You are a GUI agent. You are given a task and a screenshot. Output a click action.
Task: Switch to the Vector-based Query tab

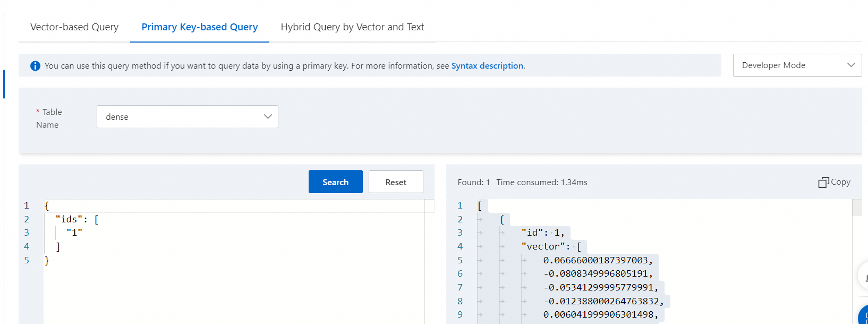click(x=74, y=27)
